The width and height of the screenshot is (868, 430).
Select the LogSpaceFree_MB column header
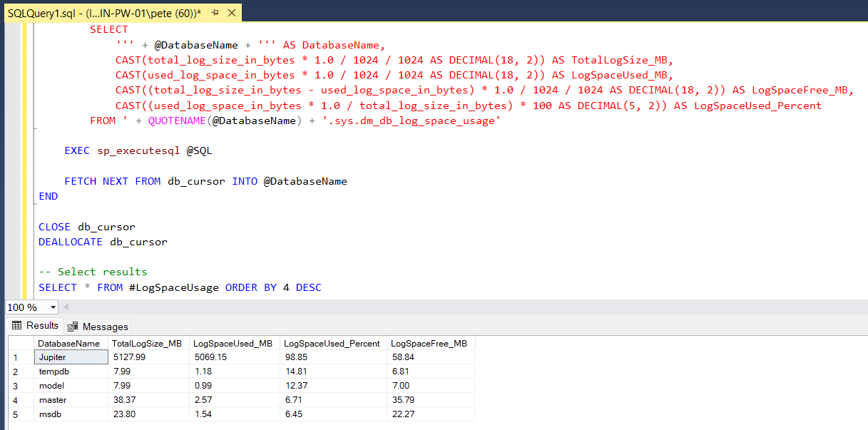point(429,343)
